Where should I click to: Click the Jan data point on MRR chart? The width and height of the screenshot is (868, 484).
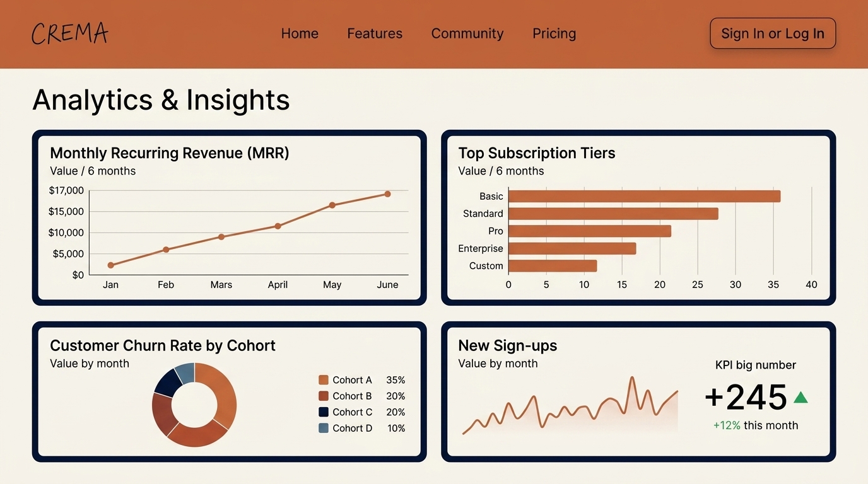(111, 265)
